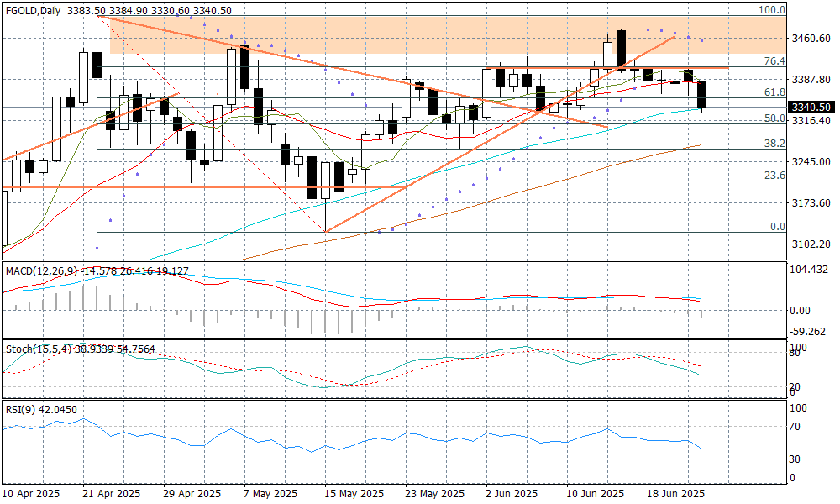Click the Fibonacci 23.6 level label
Viewport: 840px width, 504px height.
(774, 175)
